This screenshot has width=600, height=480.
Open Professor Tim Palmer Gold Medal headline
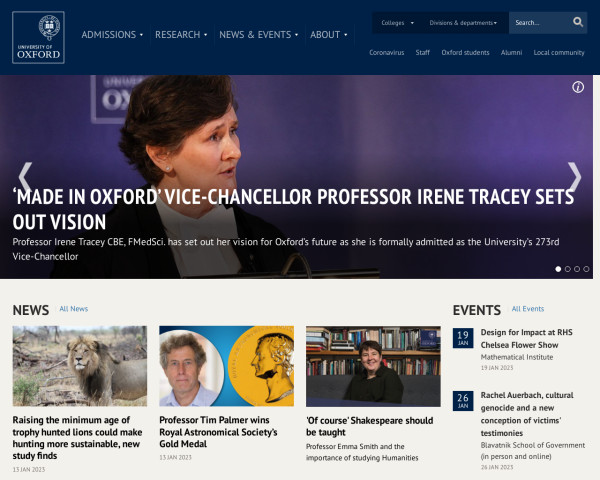point(218,432)
